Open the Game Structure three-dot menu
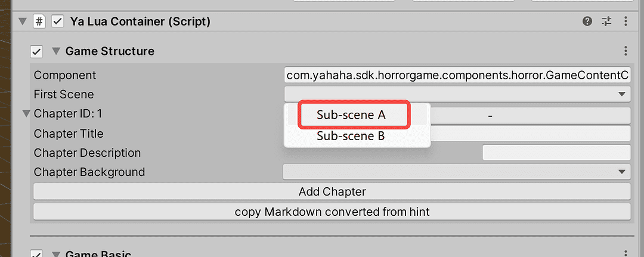This screenshot has height=257, width=644. pos(625,51)
